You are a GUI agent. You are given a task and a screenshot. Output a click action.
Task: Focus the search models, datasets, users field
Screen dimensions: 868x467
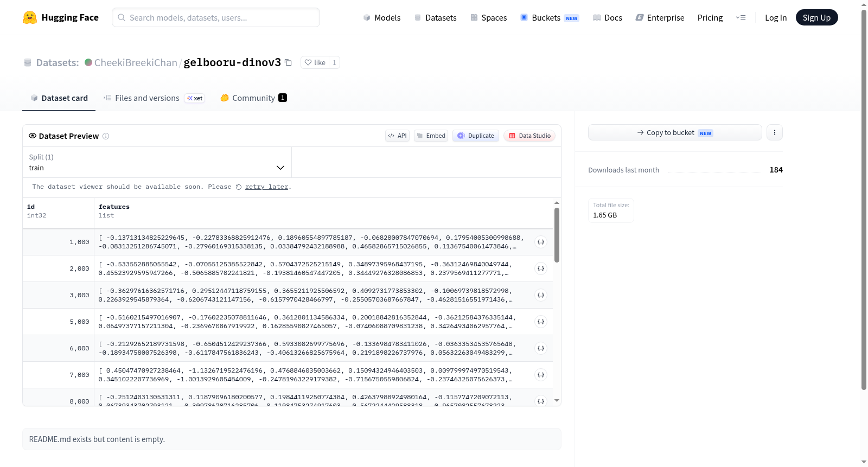point(216,17)
